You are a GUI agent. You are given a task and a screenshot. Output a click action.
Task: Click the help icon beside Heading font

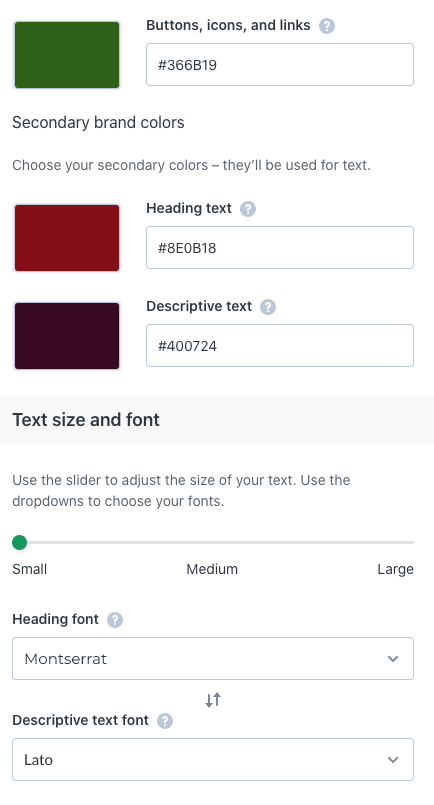click(x=115, y=620)
